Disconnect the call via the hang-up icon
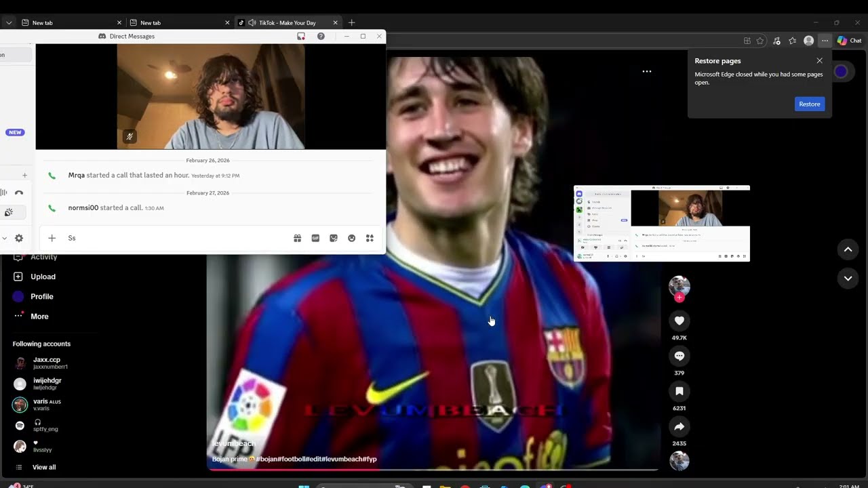This screenshot has height=488, width=868. [19, 193]
